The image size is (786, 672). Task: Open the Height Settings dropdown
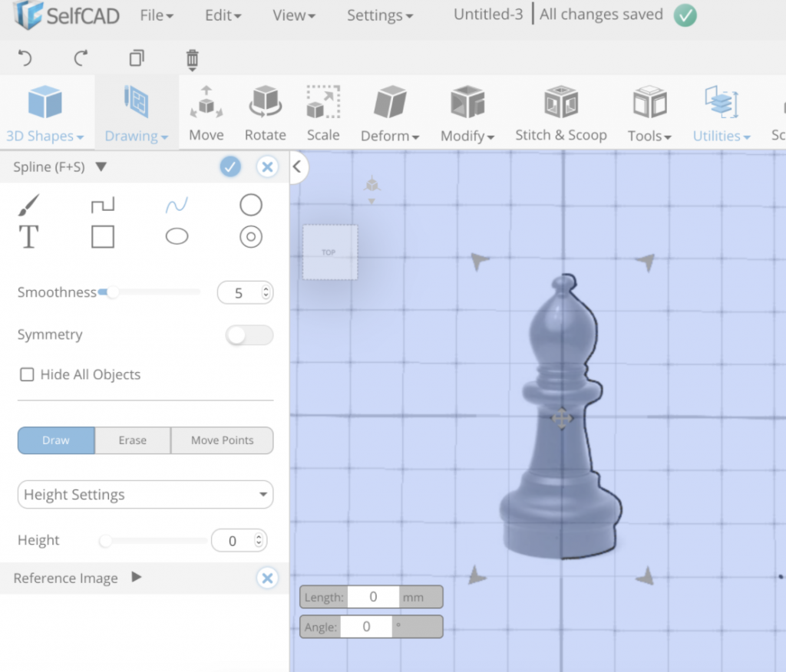click(x=144, y=495)
